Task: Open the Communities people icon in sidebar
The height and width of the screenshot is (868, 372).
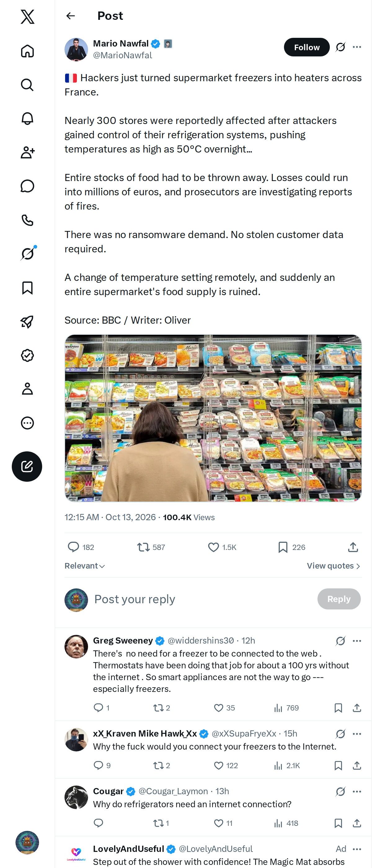Action: tap(27, 152)
